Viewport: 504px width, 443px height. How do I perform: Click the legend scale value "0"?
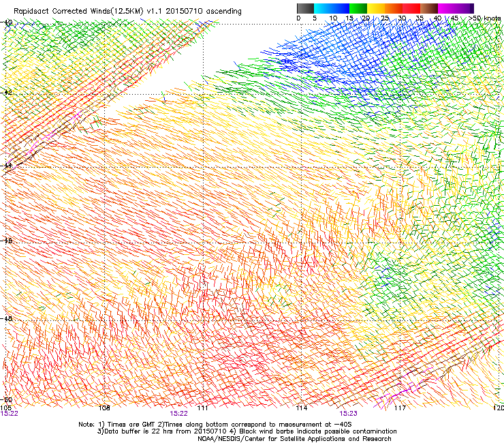298,18
